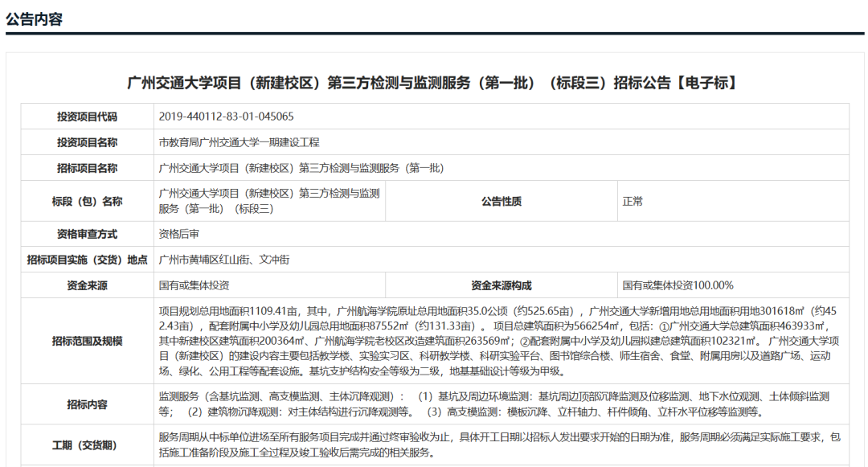Select the 资格后审 cell value

click(178, 231)
